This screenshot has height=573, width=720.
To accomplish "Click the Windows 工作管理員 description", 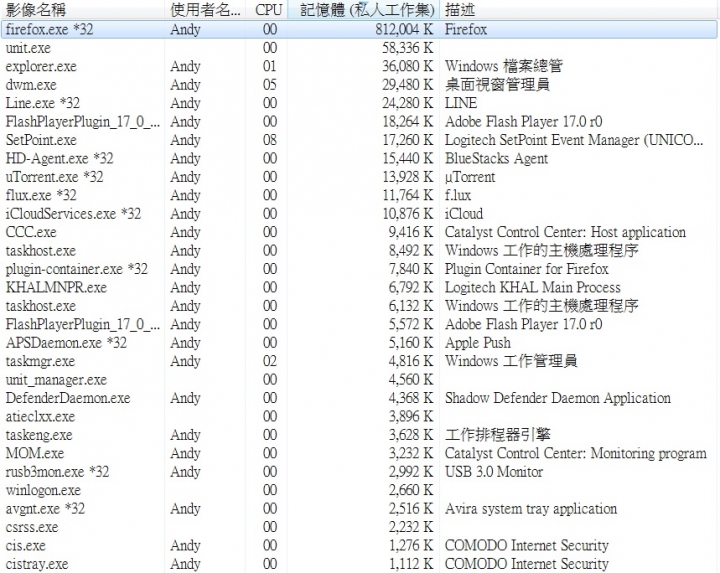I will point(511,361).
